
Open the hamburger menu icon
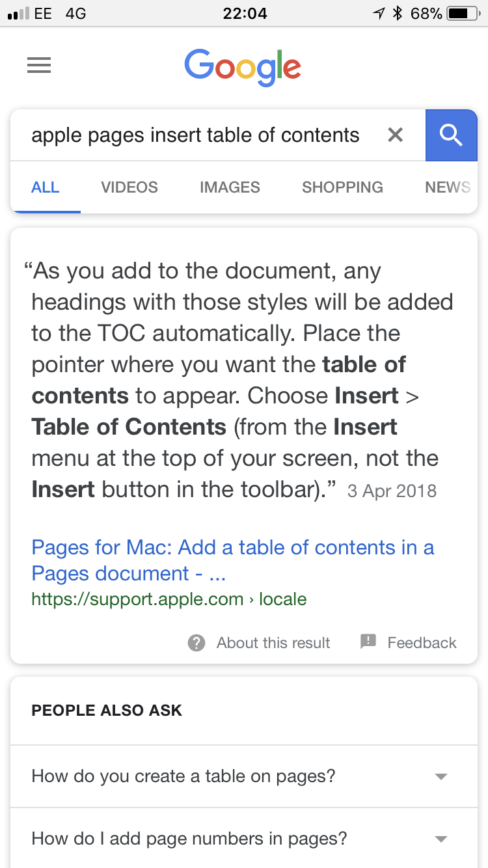tap(39, 66)
